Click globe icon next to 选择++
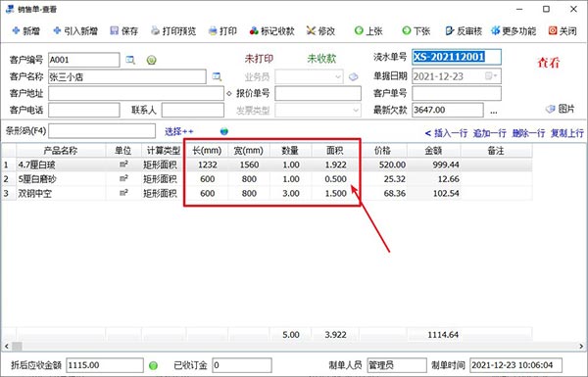588x377 pixels. coord(224,131)
